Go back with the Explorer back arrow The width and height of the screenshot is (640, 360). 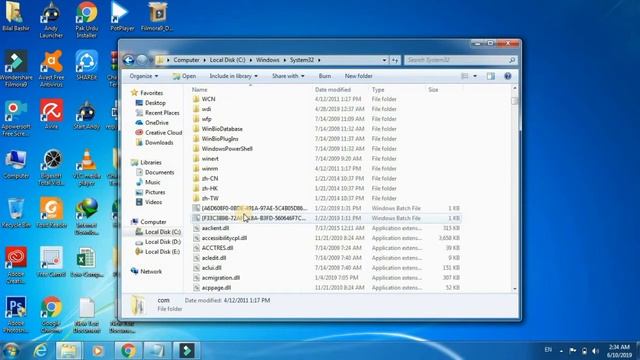(129, 60)
